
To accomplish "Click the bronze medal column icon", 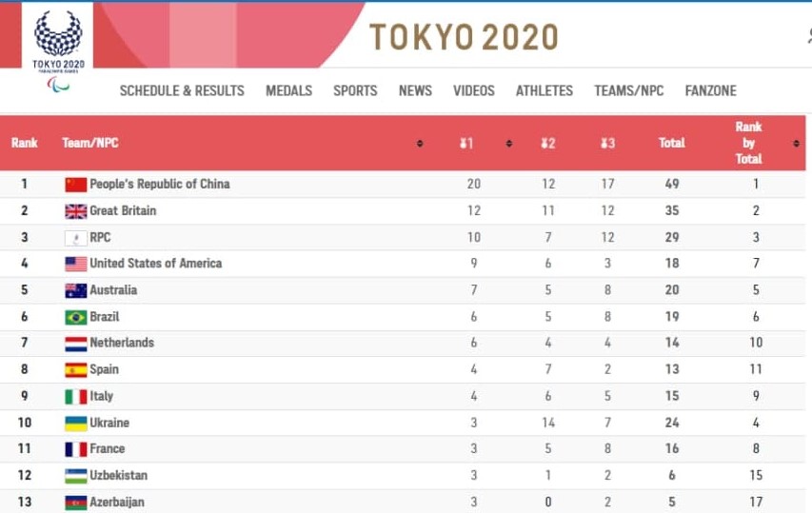I will pyautogui.click(x=606, y=144).
